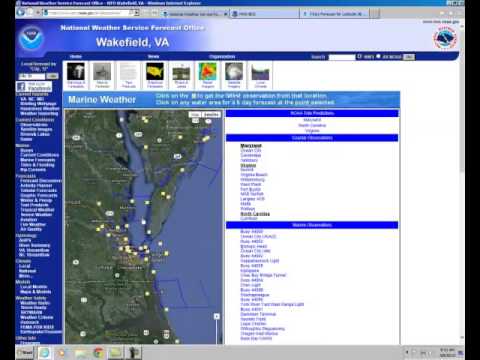The image size is (480, 360).
Task: Open the Dominion Terminal marine observation
Action: click(258, 314)
